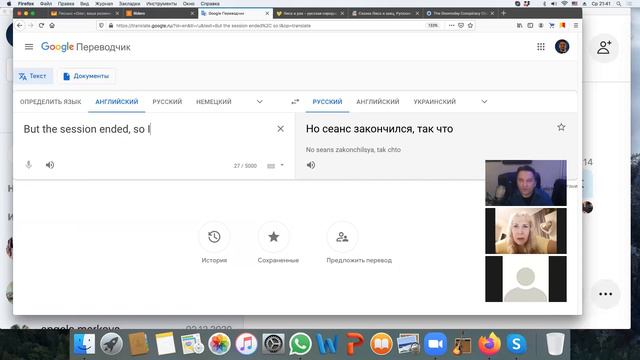This screenshot has width=640, height=360.
Task: Open the Google Translate main menu hamburger
Action: [29, 47]
